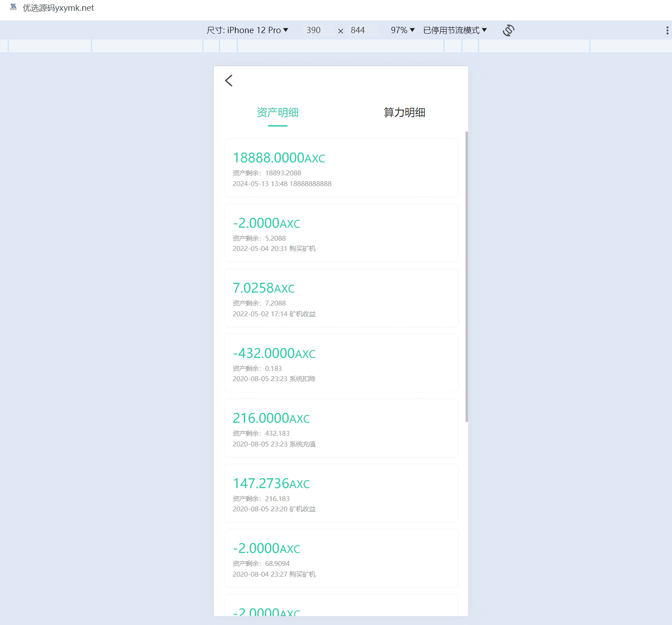Click the viewport width field showing 390
672x625 pixels.
click(314, 30)
